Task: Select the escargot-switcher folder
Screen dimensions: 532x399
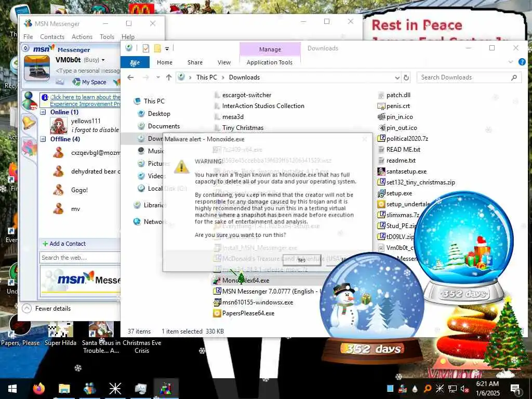Action: pos(247,95)
